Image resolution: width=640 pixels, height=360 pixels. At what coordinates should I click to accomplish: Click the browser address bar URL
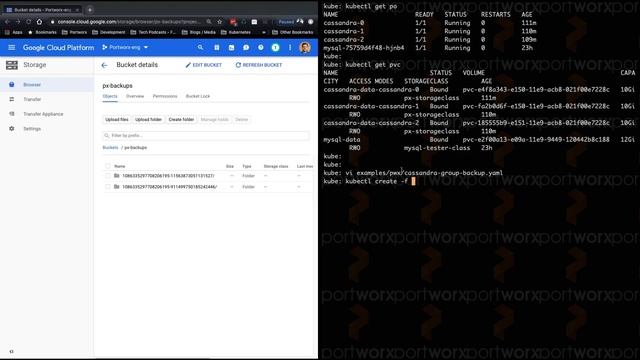pyautogui.click(x=129, y=22)
